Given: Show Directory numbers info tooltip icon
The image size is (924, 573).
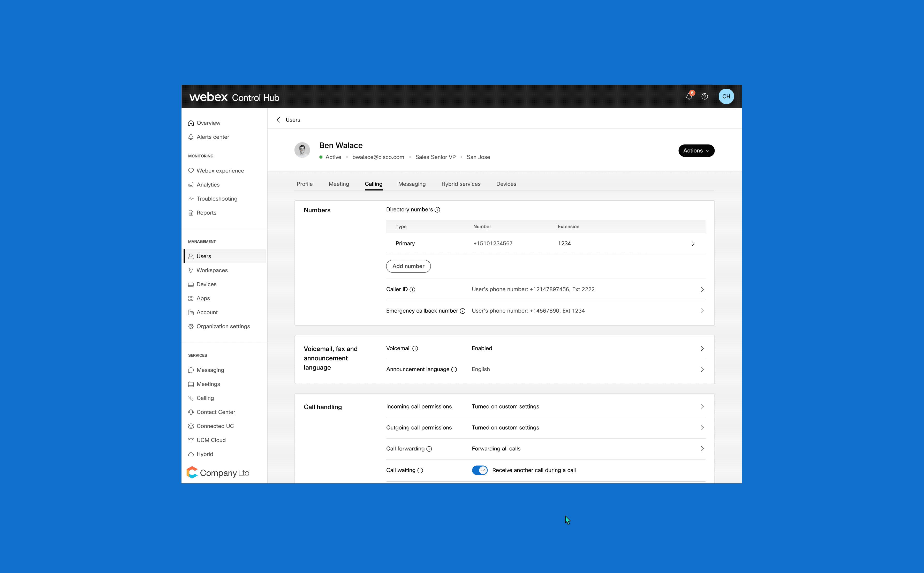Looking at the screenshot, I should pyautogui.click(x=437, y=209).
